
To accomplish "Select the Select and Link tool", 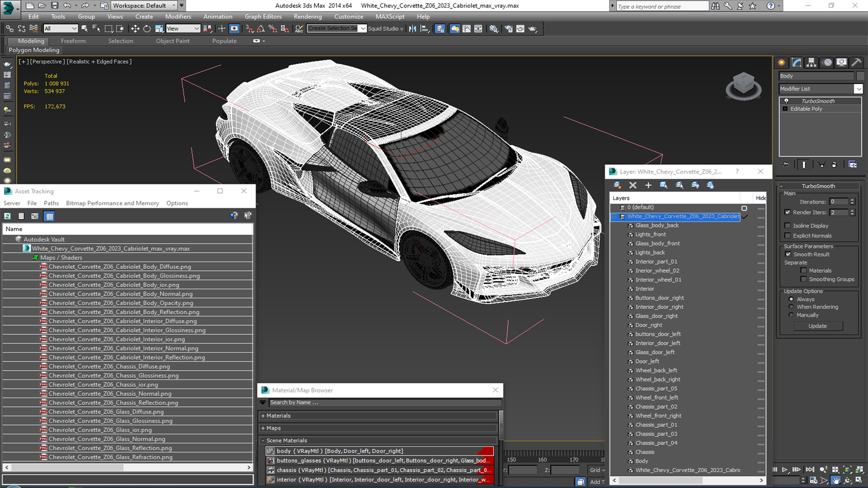I will (9, 28).
